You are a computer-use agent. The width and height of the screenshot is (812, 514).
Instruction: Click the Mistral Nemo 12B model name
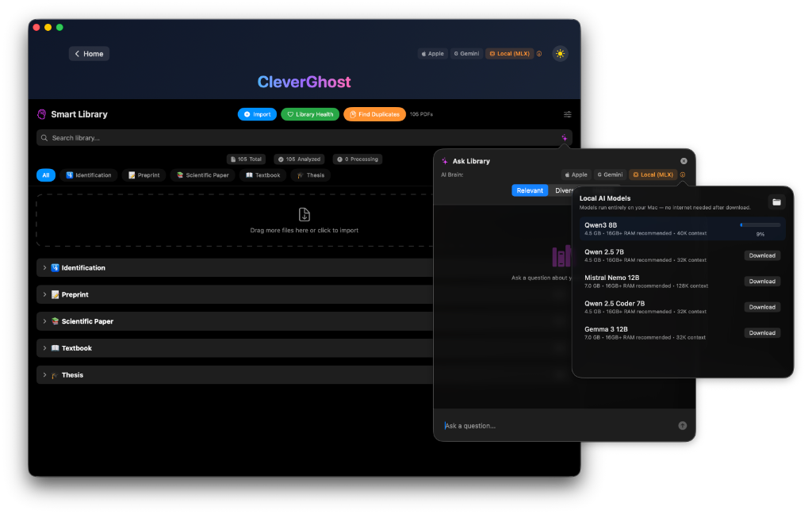(x=611, y=278)
